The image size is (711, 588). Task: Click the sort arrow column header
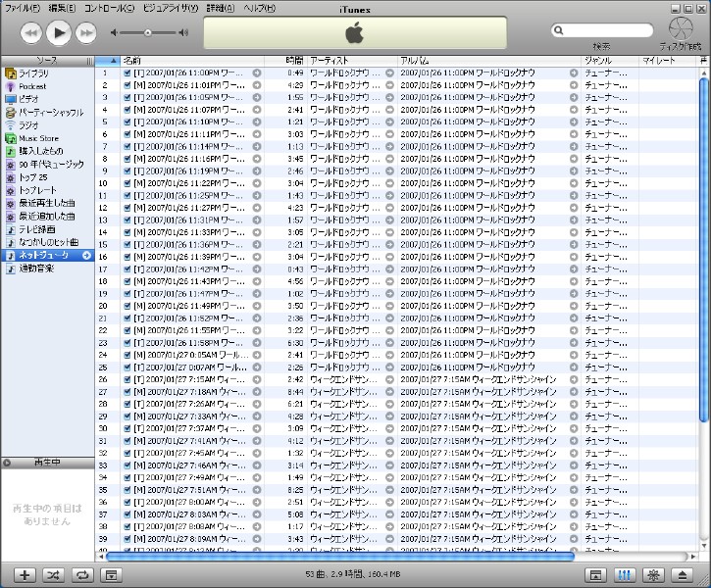point(113,61)
